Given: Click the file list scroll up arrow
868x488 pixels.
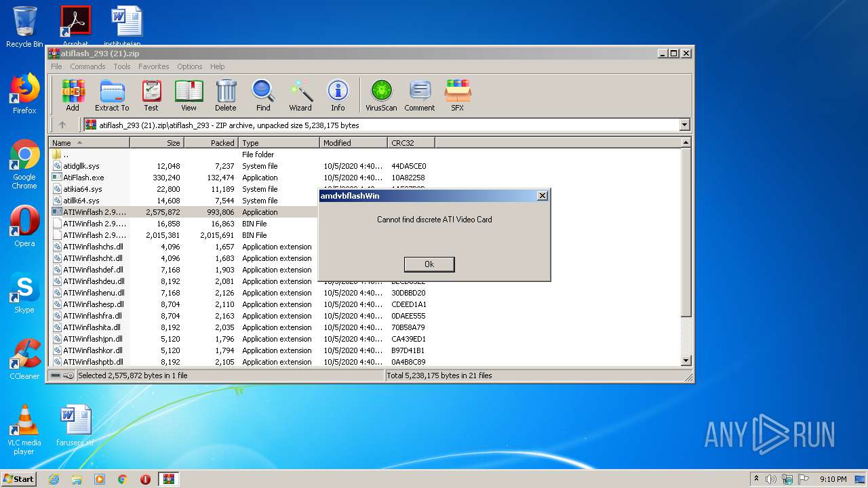Looking at the screenshot, I should point(686,143).
